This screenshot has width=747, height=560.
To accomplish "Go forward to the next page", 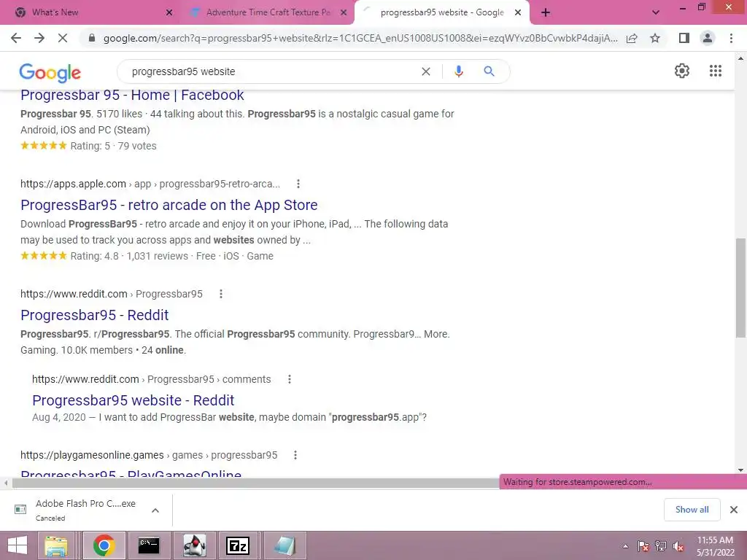I will [39, 38].
